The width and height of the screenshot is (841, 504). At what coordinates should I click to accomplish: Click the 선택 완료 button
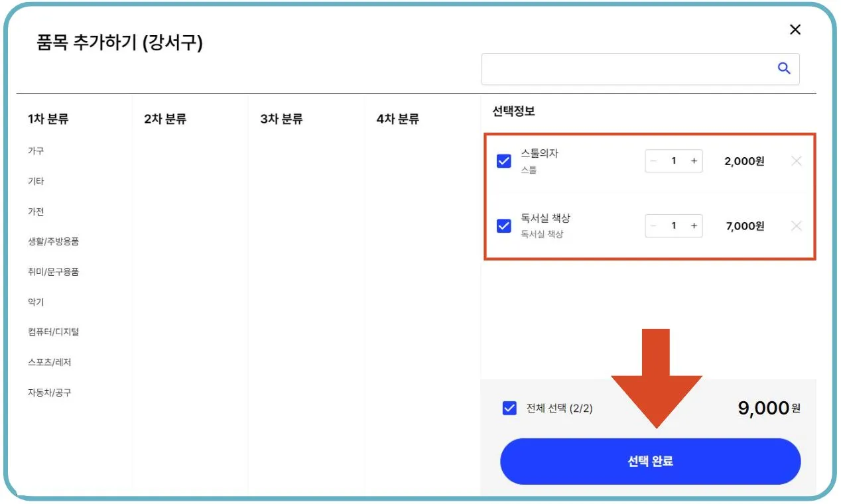[650, 462]
